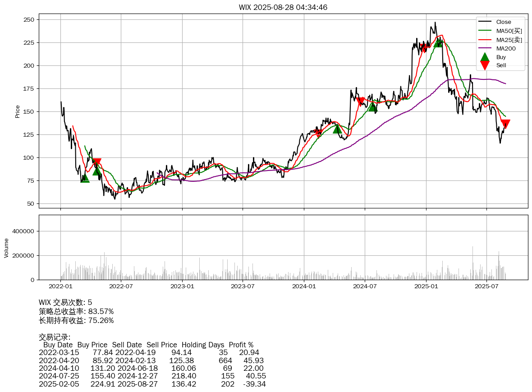Viewport: 532px width, 392px height.
Task: Click the 2025-07 x-axis date label
Action: (x=487, y=286)
